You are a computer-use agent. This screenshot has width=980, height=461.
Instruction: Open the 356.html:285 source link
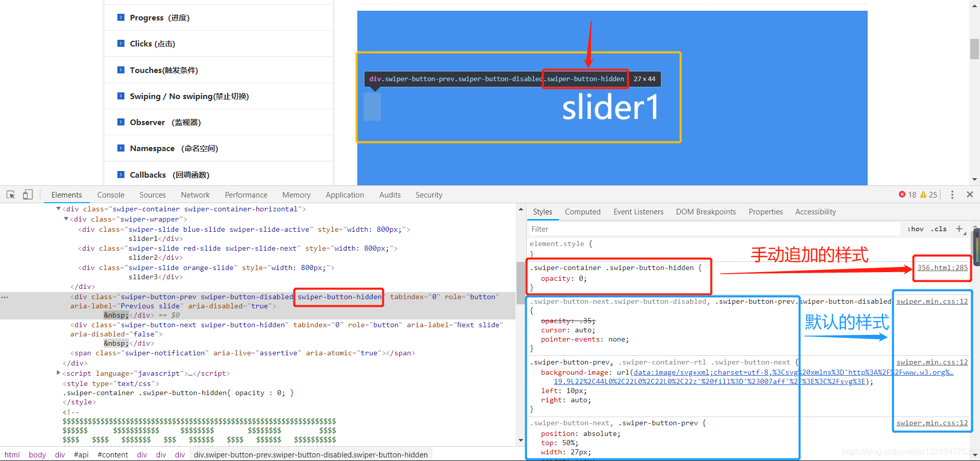(942, 268)
